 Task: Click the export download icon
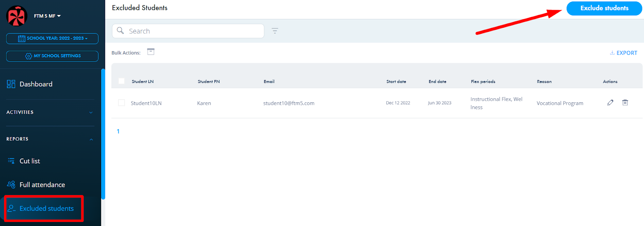click(x=612, y=53)
